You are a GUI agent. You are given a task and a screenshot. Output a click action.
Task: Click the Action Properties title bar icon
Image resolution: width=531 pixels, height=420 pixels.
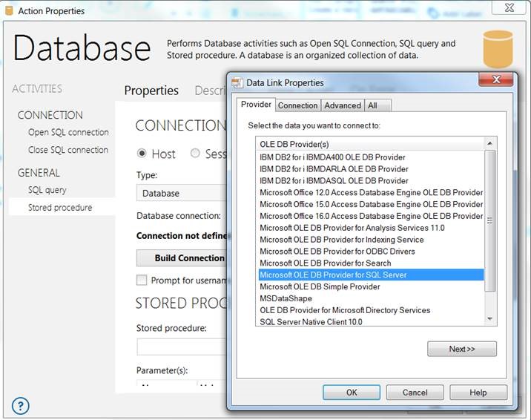pyautogui.click(x=10, y=11)
